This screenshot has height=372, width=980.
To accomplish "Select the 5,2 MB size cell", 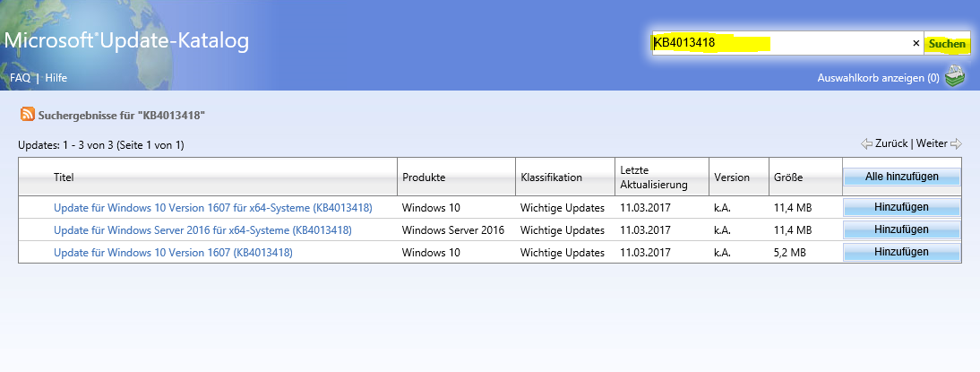I will [x=789, y=253].
